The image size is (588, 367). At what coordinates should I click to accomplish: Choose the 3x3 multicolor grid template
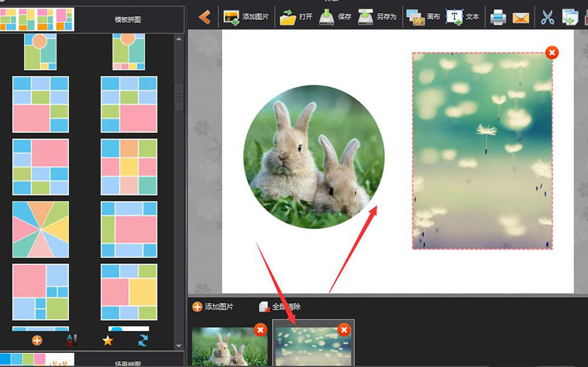pos(129,167)
